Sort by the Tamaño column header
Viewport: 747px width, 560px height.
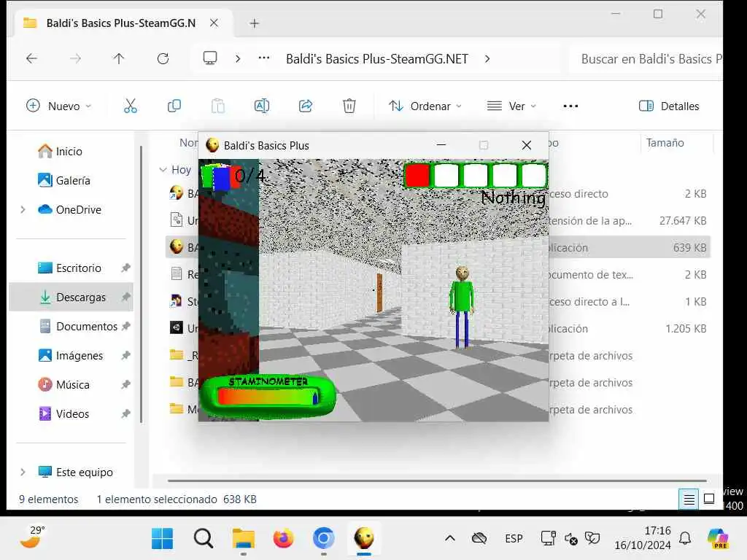[x=665, y=143]
